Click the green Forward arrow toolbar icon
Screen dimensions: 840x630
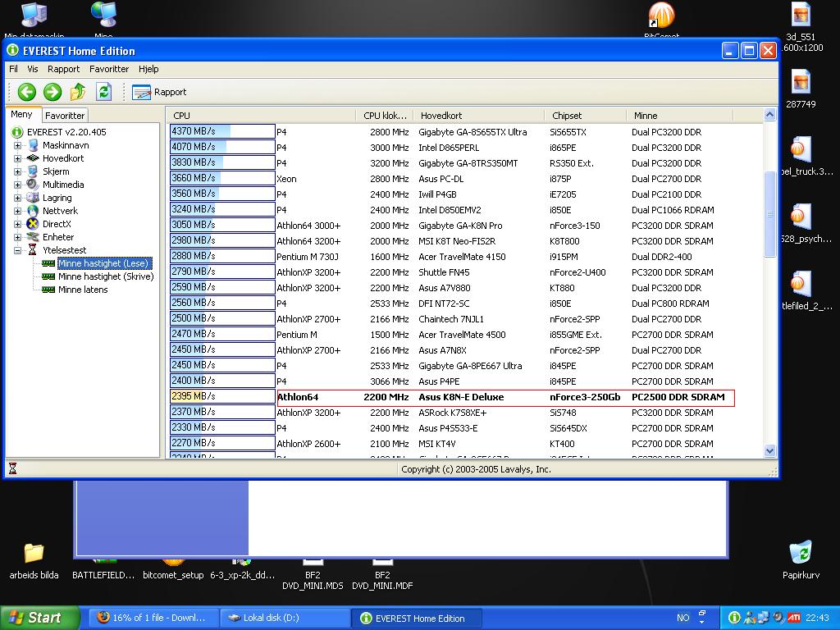point(52,92)
